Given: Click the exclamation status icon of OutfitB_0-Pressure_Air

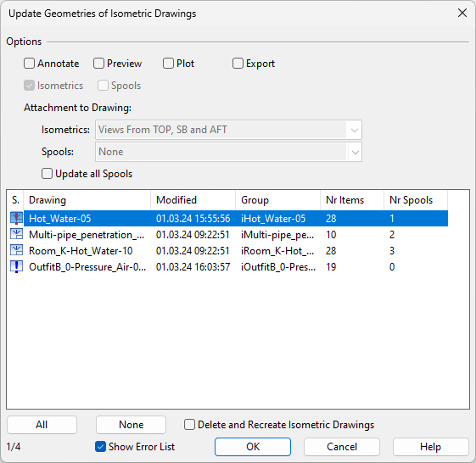Looking at the screenshot, I should (x=16, y=267).
